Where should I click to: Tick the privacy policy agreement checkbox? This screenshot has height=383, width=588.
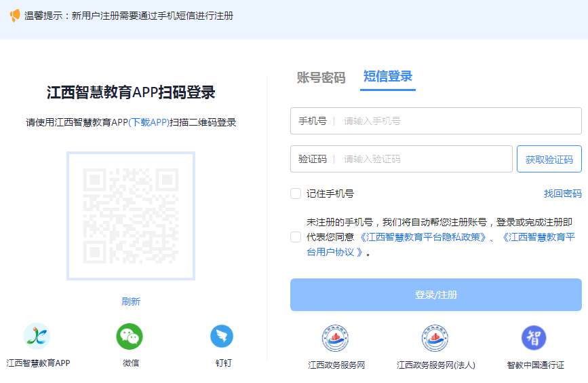tap(296, 237)
